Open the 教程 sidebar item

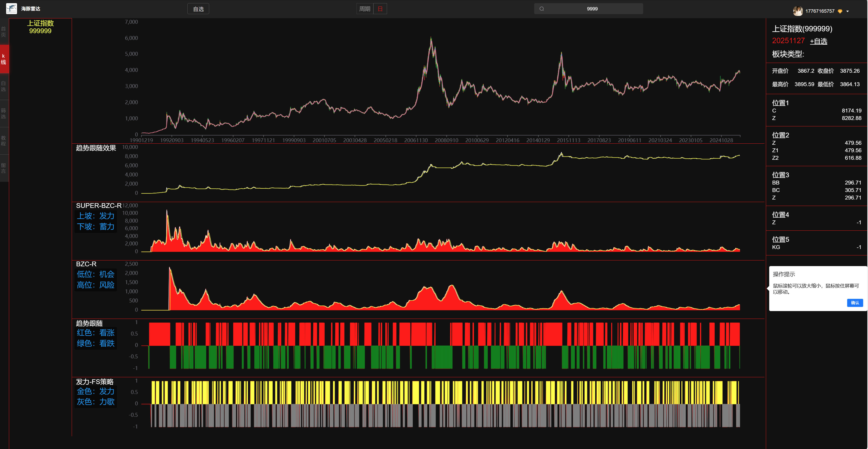click(3, 141)
